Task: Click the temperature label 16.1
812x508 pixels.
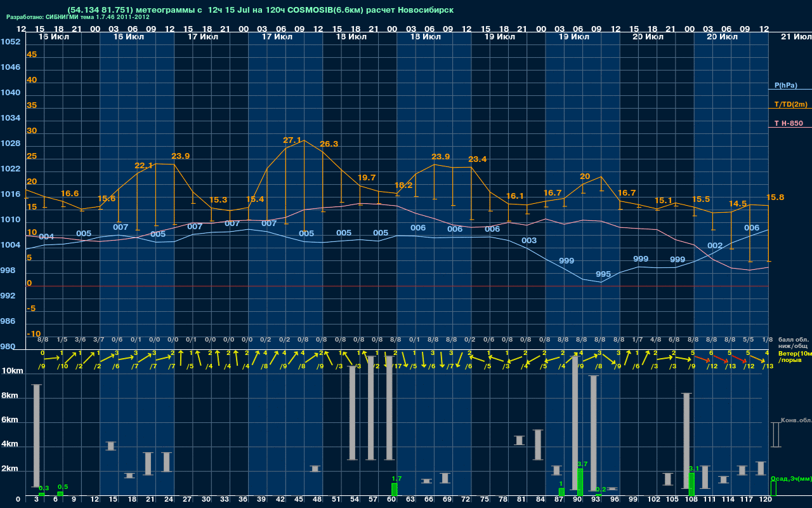Action: point(514,196)
